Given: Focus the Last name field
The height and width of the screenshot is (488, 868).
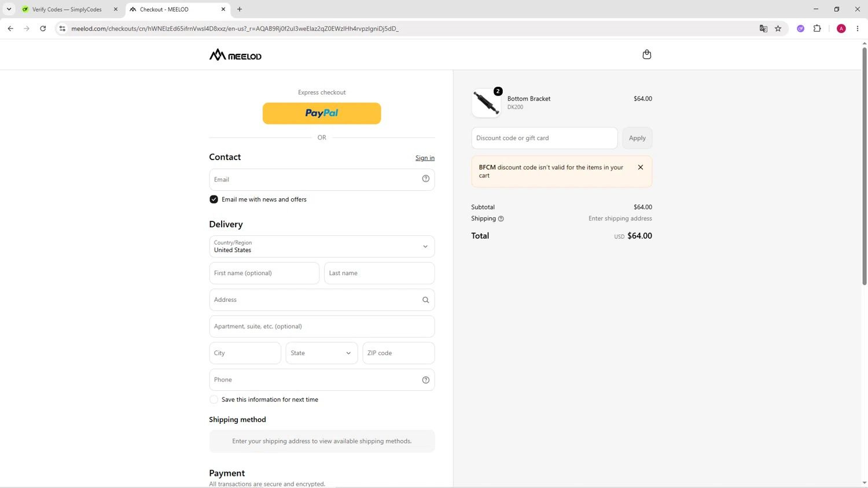Looking at the screenshot, I should coord(379,273).
